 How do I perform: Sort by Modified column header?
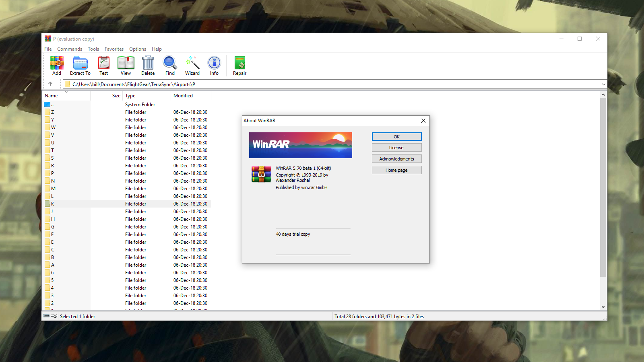pos(191,96)
